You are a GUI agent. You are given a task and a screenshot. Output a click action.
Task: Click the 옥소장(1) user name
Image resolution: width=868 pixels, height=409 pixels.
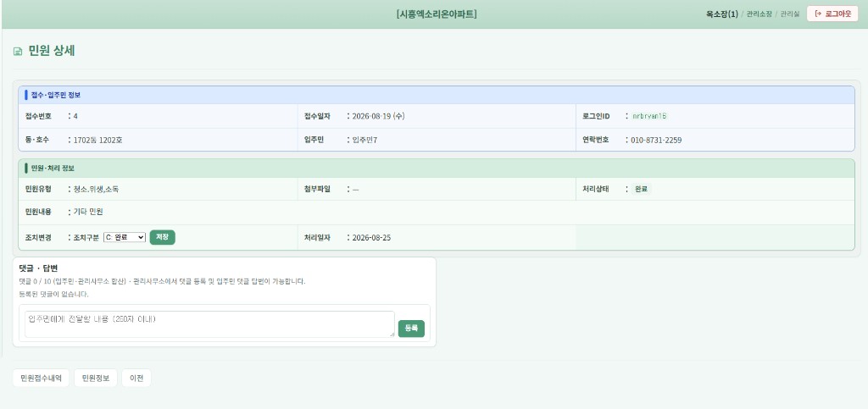[722, 14]
